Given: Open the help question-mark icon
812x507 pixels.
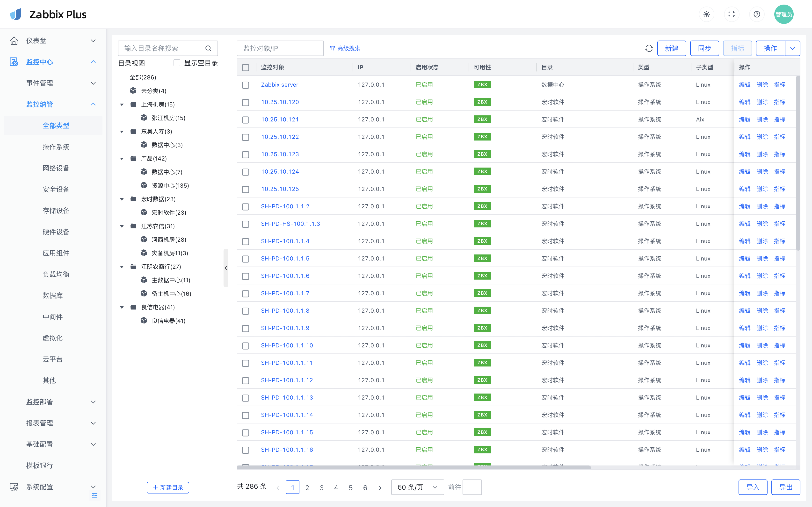Looking at the screenshot, I should click(x=757, y=14).
